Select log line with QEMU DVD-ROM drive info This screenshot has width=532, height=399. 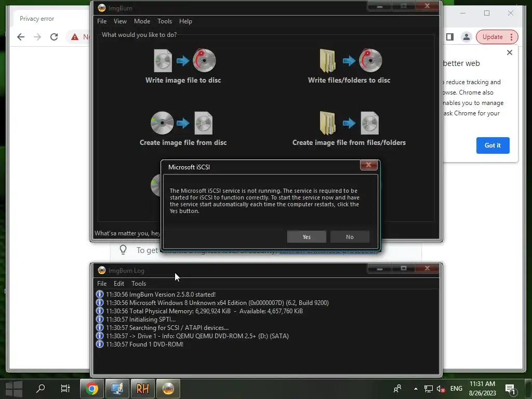[197, 336]
